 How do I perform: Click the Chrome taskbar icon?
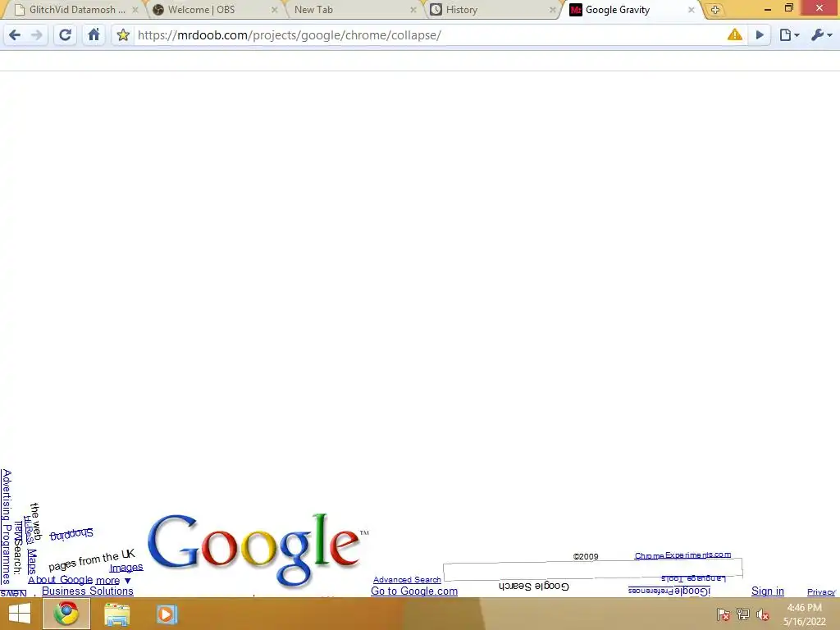(66, 614)
